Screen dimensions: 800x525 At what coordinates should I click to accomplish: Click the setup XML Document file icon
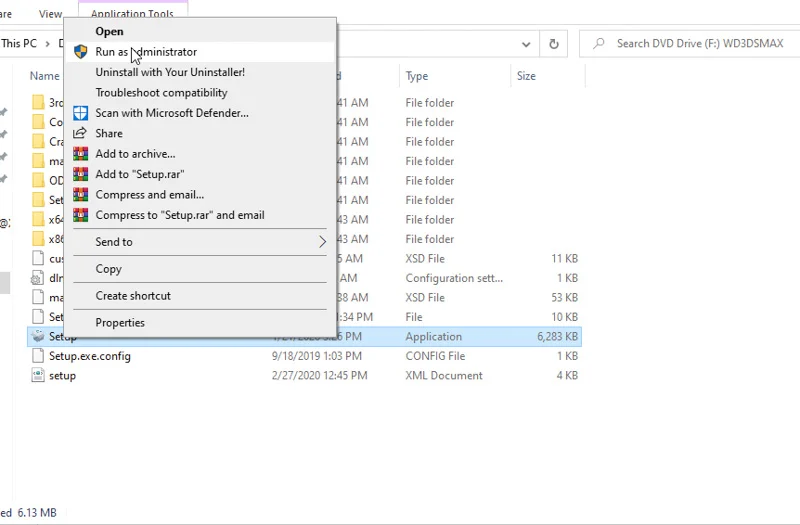coord(38,376)
